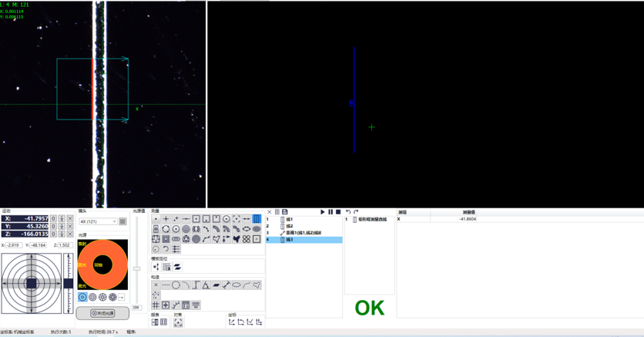This screenshot has width=644, height=337.
Task: Select the construct circle tool
Action: [176, 285]
